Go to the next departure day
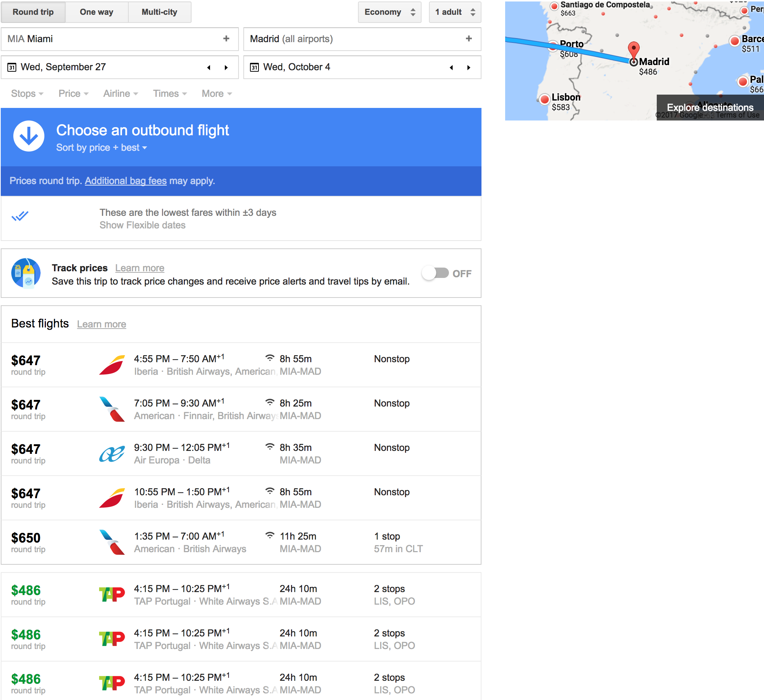The height and width of the screenshot is (700, 764). pos(226,67)
